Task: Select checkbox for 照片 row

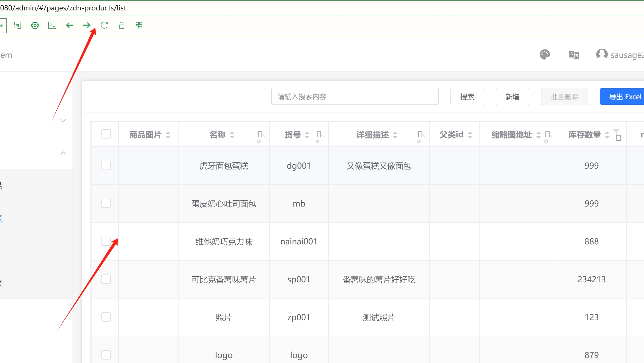Action: (x=106, y=317)
